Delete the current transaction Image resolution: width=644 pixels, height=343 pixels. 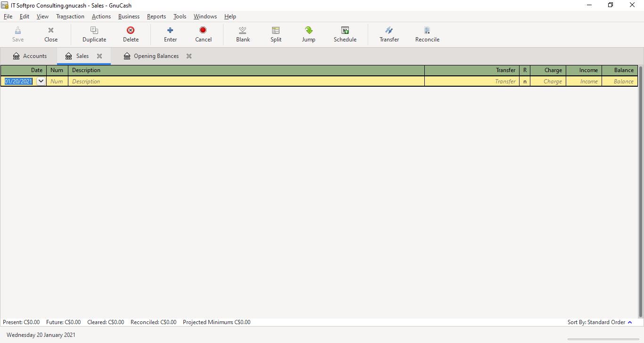131,34
